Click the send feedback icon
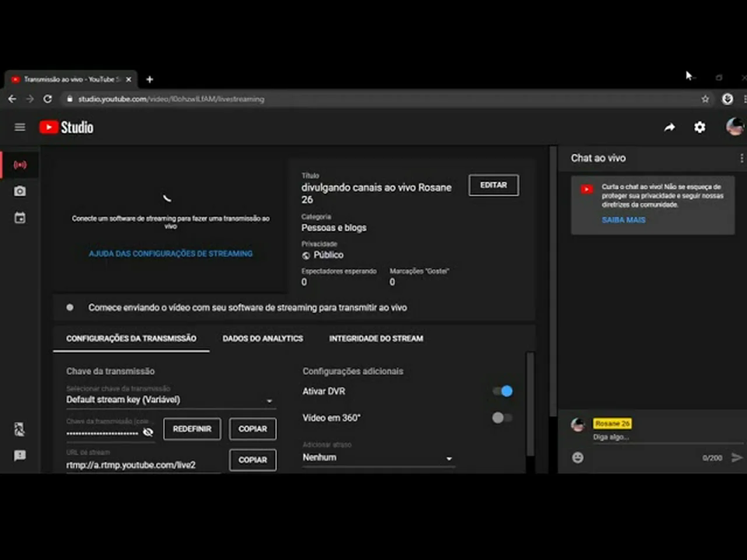Viewport: 747px width, 560px height. pos(20,456)
